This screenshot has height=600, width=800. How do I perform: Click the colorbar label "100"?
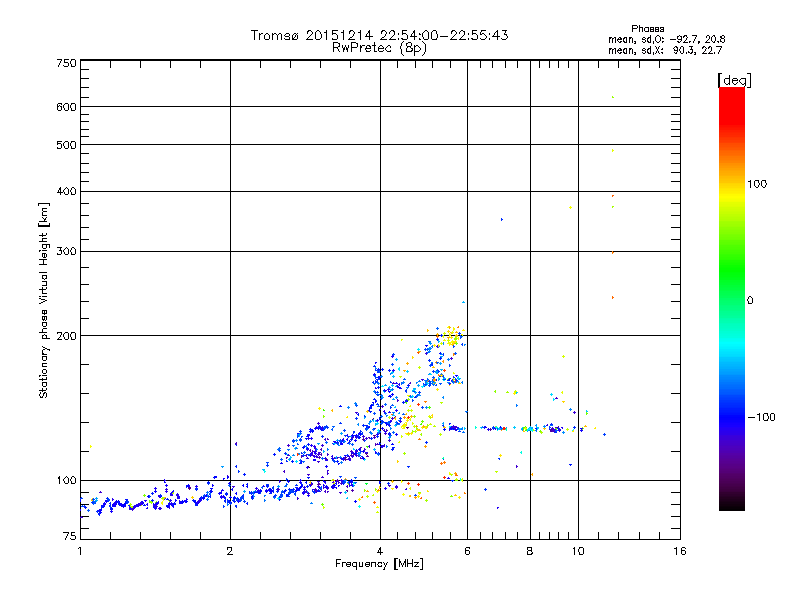point(757,184)
